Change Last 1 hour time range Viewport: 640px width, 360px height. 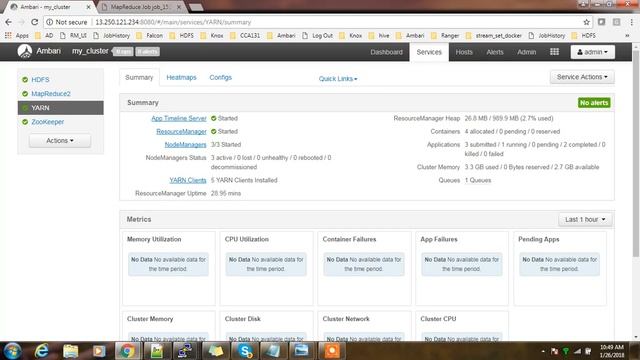click(585, 219)
